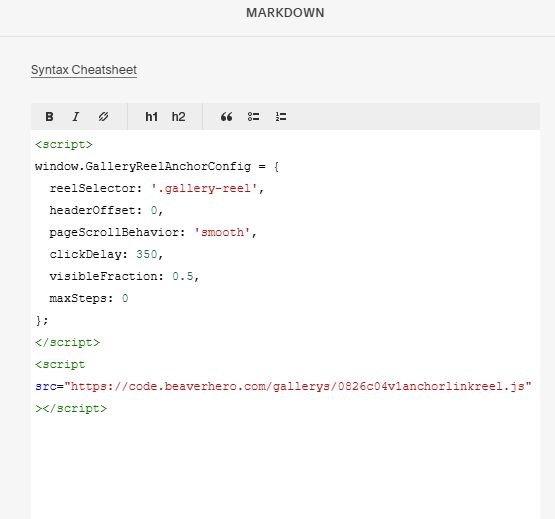Click the '.gallery-reel' selector value
555x519 pixels.
pyautogui.click(x=204, y=188)
